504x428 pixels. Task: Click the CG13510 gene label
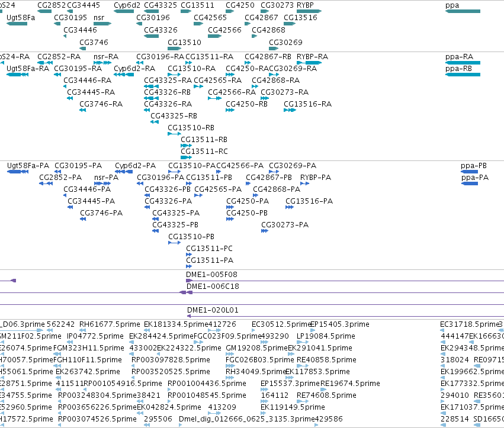coord(185,43)
